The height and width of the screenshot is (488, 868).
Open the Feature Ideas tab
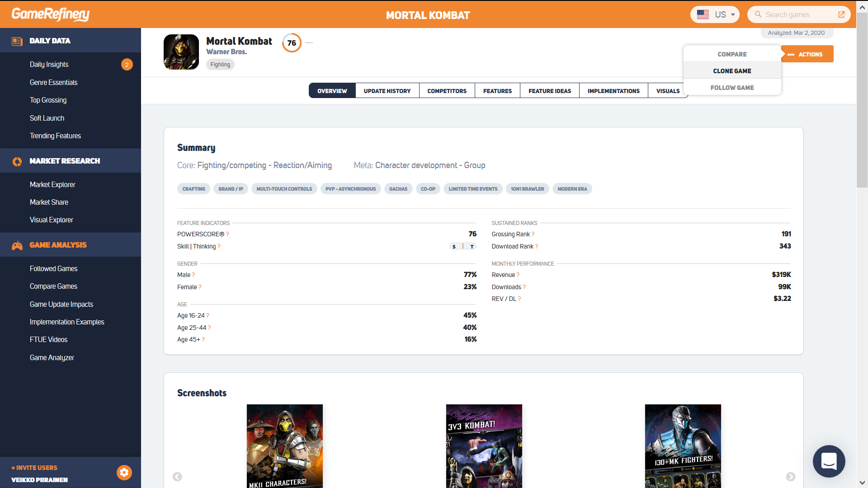pyautogui.click(x=550, y=91)
